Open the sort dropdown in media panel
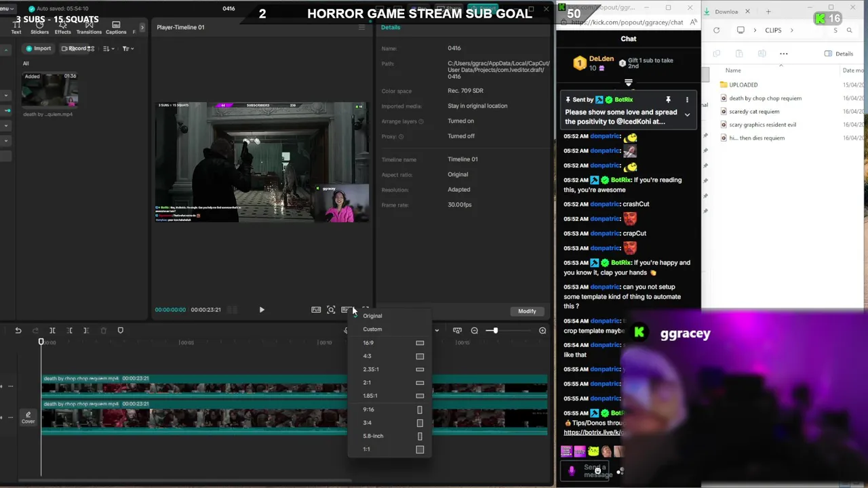This screenshot has width=868, height=488. click(109, 48)
